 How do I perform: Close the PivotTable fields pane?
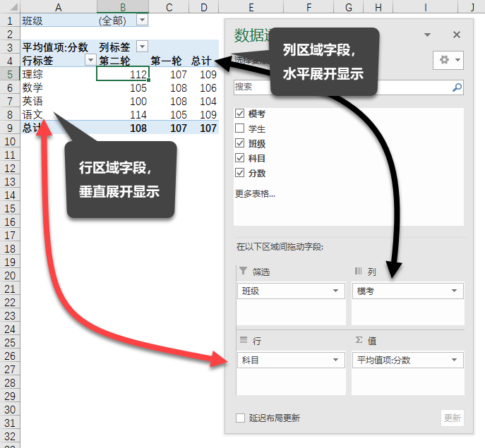click(457, 35)
